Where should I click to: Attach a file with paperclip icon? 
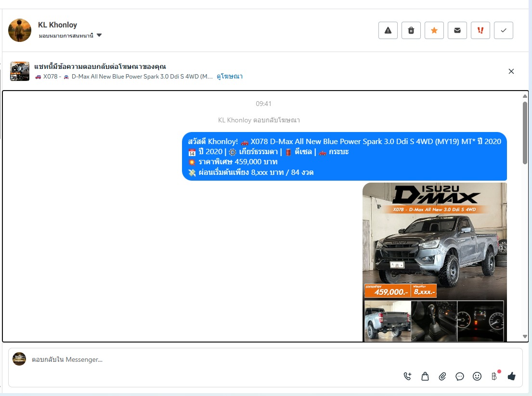442,376
